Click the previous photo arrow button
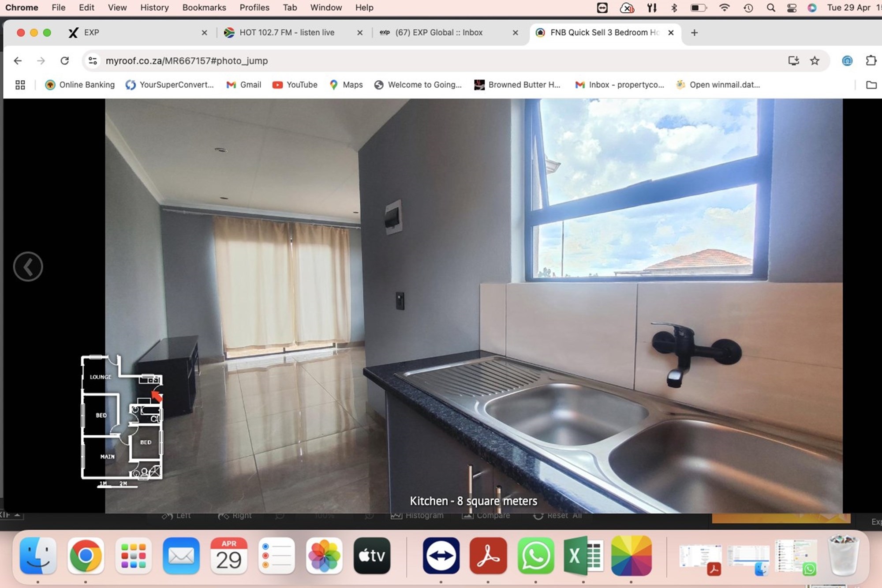The image size is (882, 588). coord(28,266)
